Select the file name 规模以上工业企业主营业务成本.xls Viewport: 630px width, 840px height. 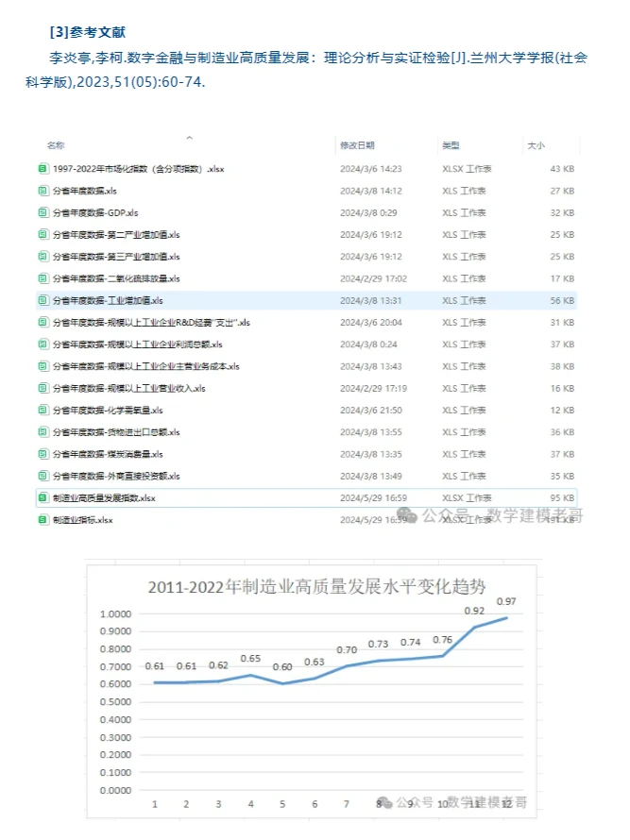tap(145, 366)
